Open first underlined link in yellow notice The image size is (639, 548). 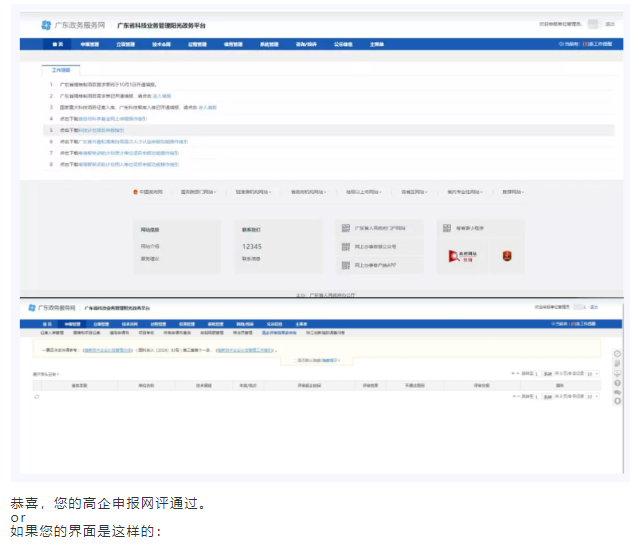pos(108,350)
